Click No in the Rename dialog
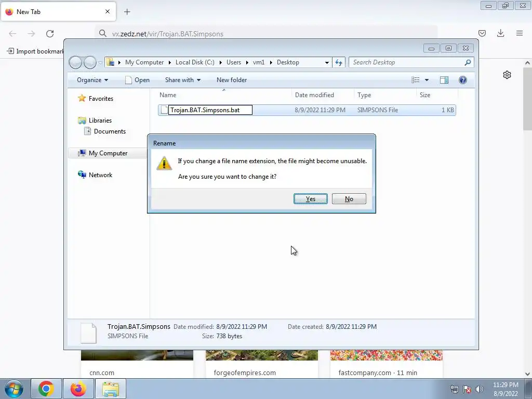Screen dimensions: 532x399 (349, 199)
